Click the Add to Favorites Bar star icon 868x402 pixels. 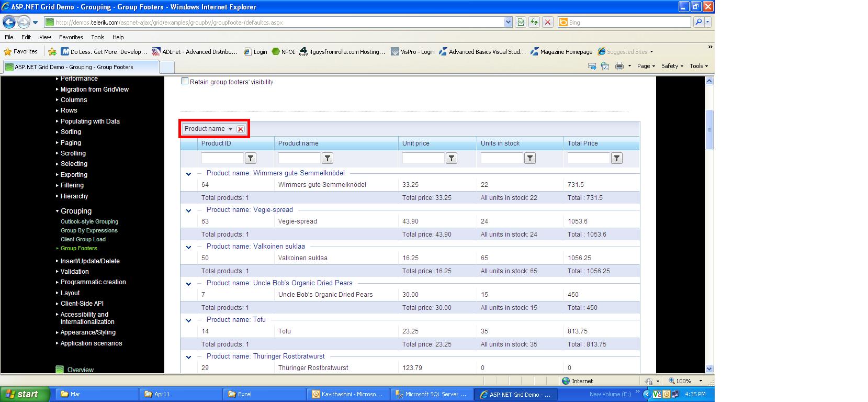(x=52, y=51)
